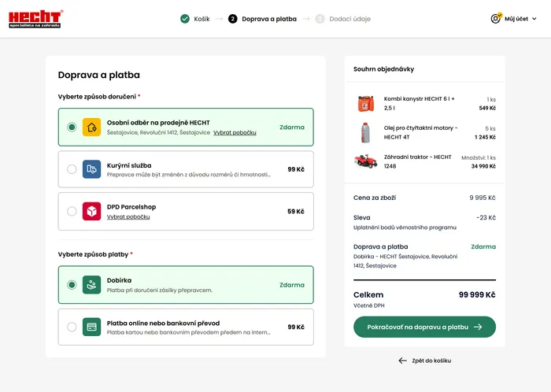Screen dimensions: 551x392
Task: Click the Kurýrní služba 99 Kč price
Action: (x=296, y=169)
